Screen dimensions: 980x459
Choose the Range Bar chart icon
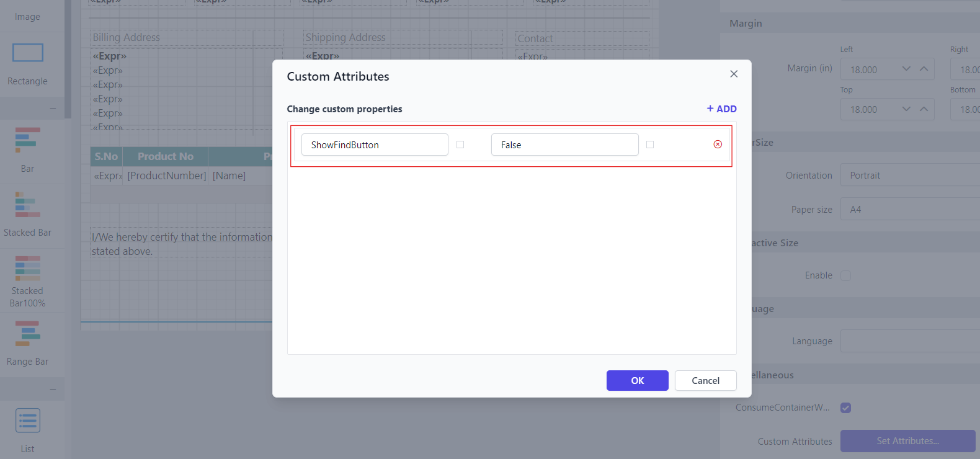tap(28, 333)
